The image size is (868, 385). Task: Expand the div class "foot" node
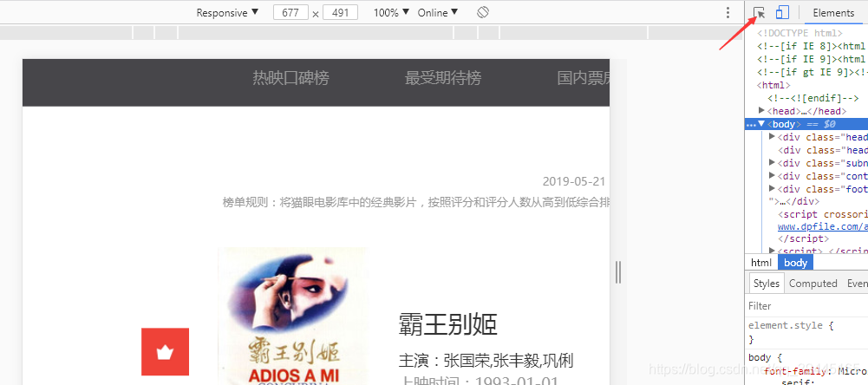(x=773, y=188)
